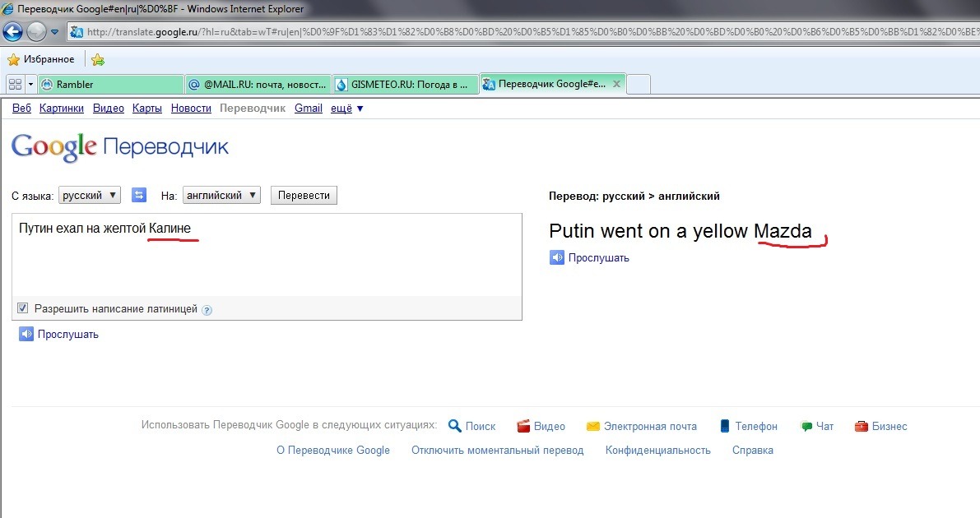The image size is (980, 518).
Task: Open the Поиск footer link
Action: point(480,426)
